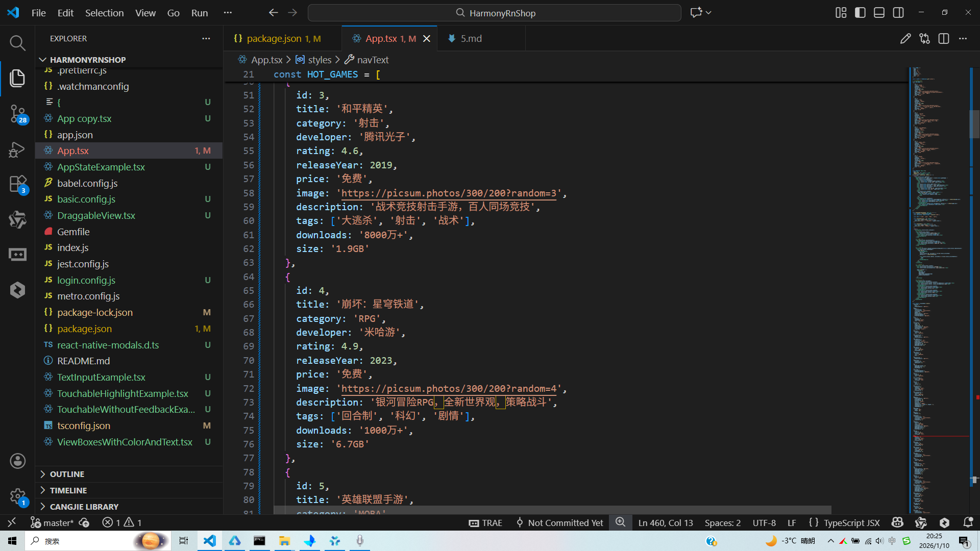
Task: Open Source Control view with 28 changes
Action: pos(17,113)
